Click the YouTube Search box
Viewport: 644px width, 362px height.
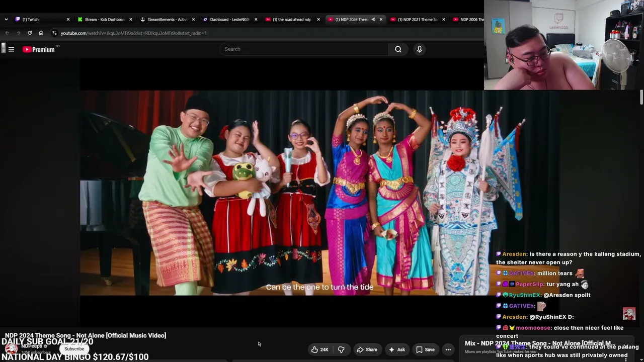coord(303,49)
